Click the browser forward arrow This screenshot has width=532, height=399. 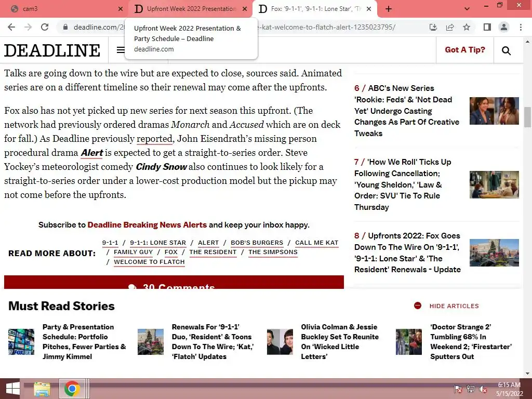28,27
